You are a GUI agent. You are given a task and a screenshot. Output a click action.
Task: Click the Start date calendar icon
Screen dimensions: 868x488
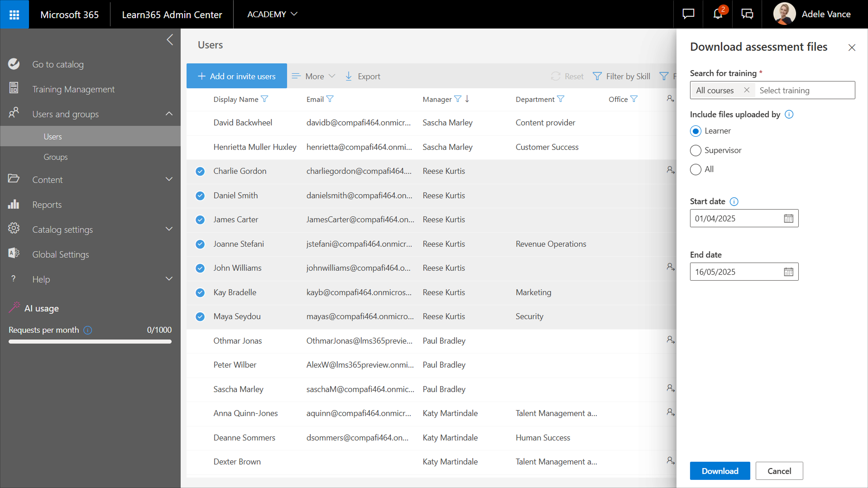point(788,219)
